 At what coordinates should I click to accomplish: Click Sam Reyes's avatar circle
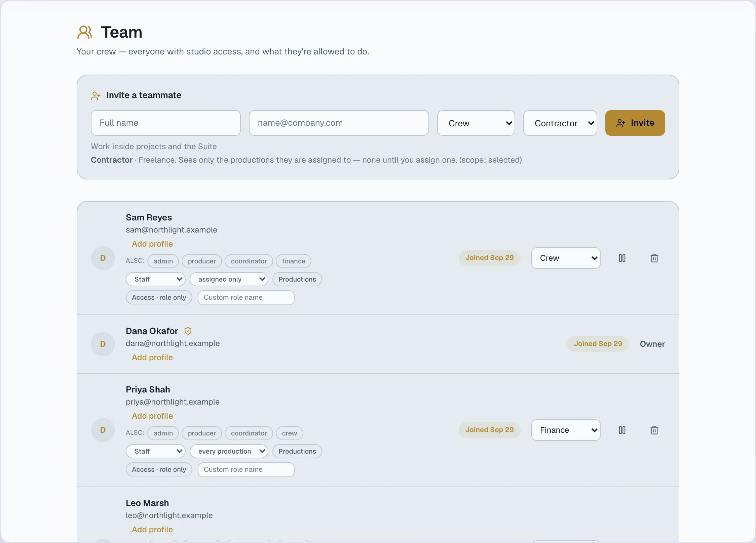click(x=103, y=258)
